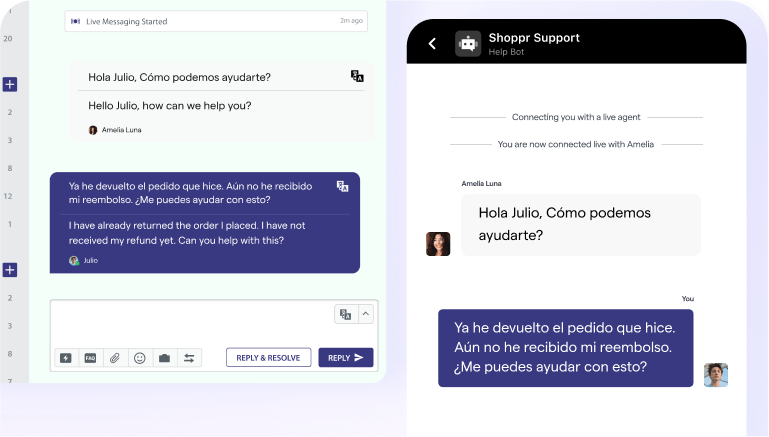Toggle translation on Amelia's greeting message
The width and height of the screenshot is (769, 437).
[357, 76]
